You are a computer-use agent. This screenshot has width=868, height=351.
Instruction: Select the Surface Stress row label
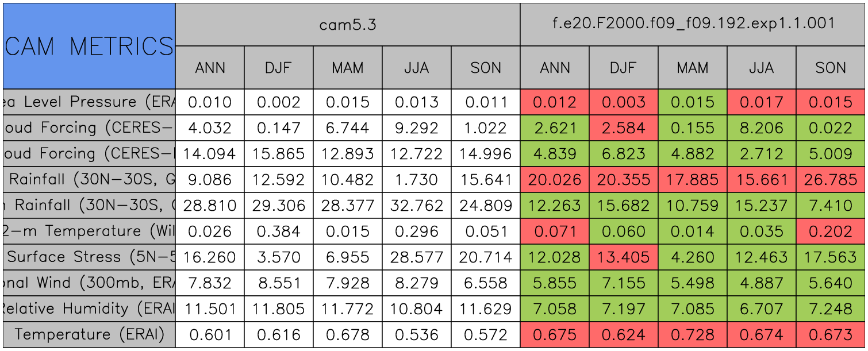(89, 257)
